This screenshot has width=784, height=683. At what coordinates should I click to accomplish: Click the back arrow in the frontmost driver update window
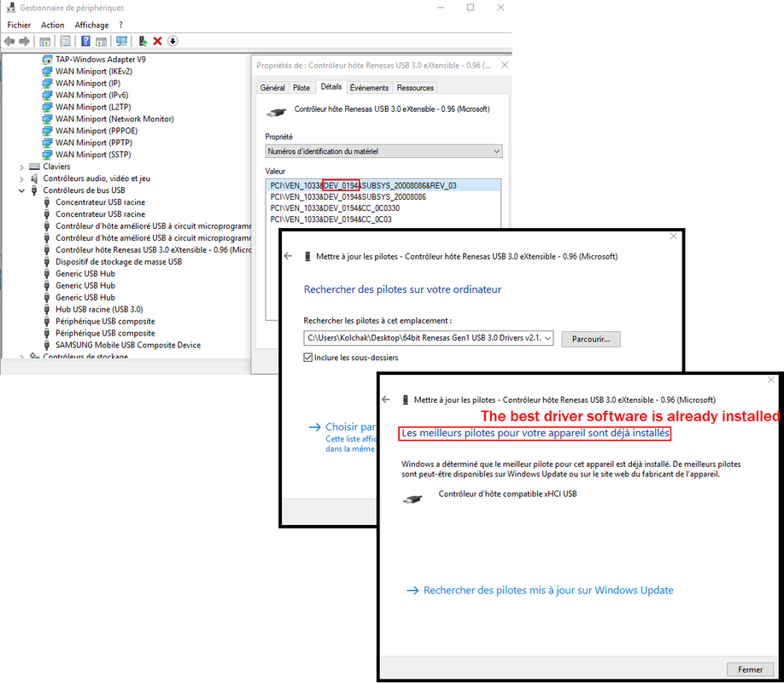[385, 400]
